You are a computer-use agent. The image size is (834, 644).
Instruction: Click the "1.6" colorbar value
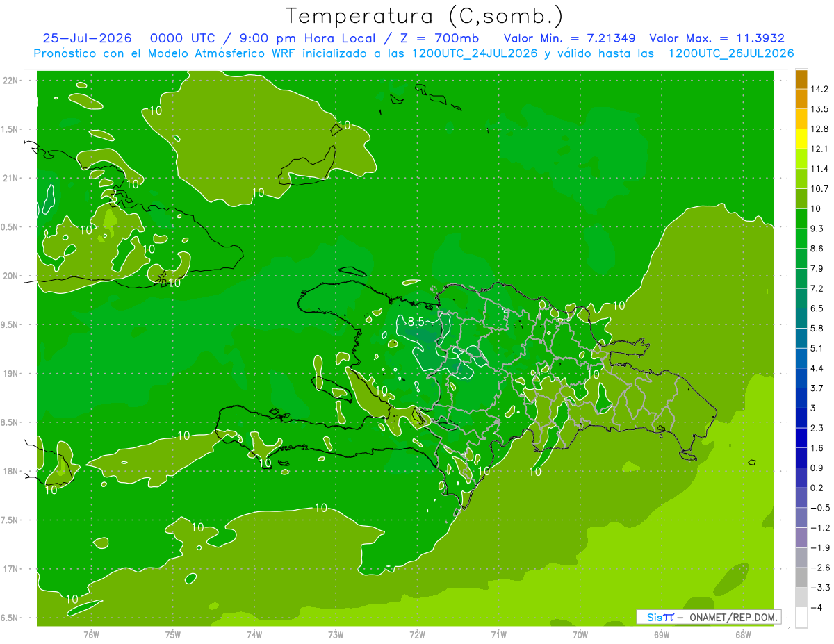817,448
